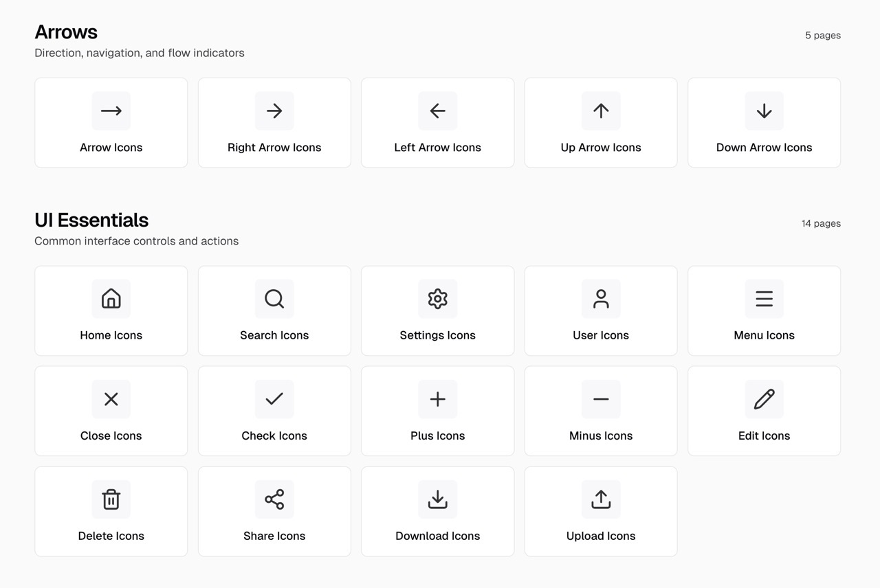Click the magnifying glass icon in Search Icons card
This screenshot has width=880, height=588.
274,298
